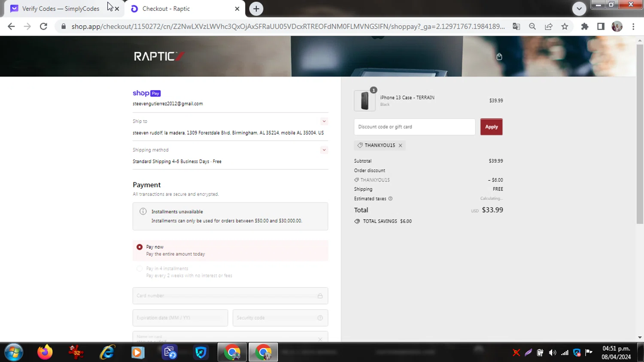The height and width of the screenshot is (362, 644).
Task: Go back in browser history
Action: tap(11, 27)
